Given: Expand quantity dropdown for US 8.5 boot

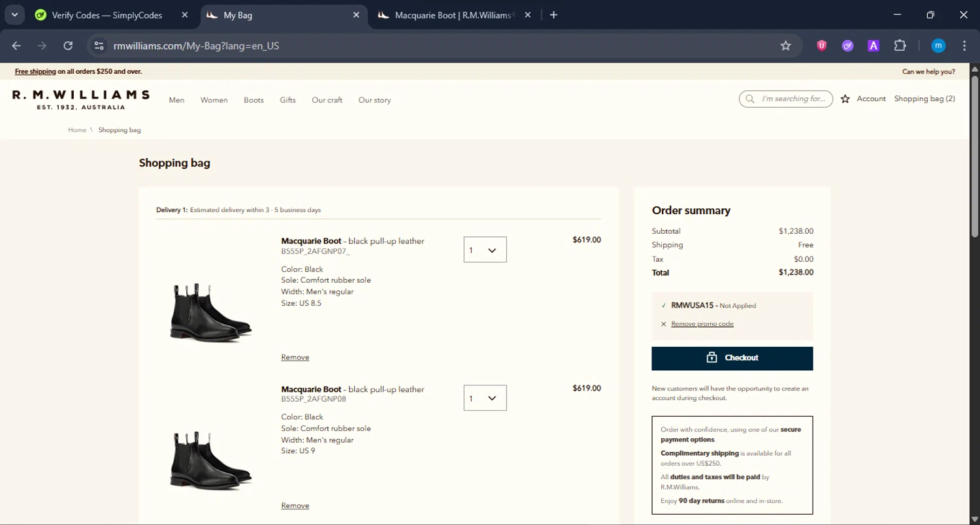Looking at the screenshot, I should click(x=485, y=249).
